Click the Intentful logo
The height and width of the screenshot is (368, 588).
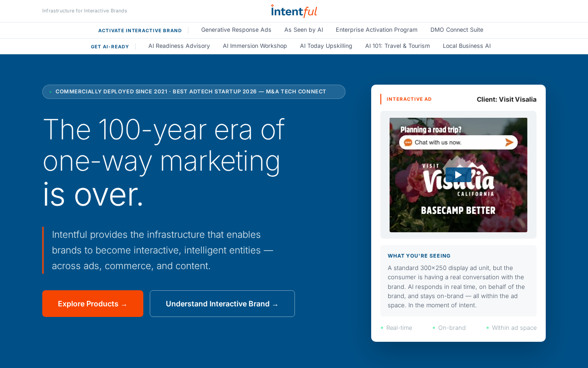click(x=294, y=11)
